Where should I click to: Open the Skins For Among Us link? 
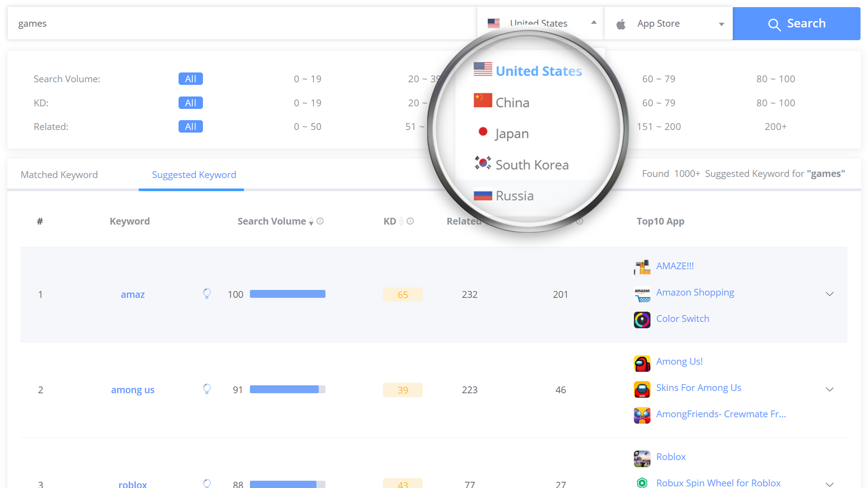(698, 388)
